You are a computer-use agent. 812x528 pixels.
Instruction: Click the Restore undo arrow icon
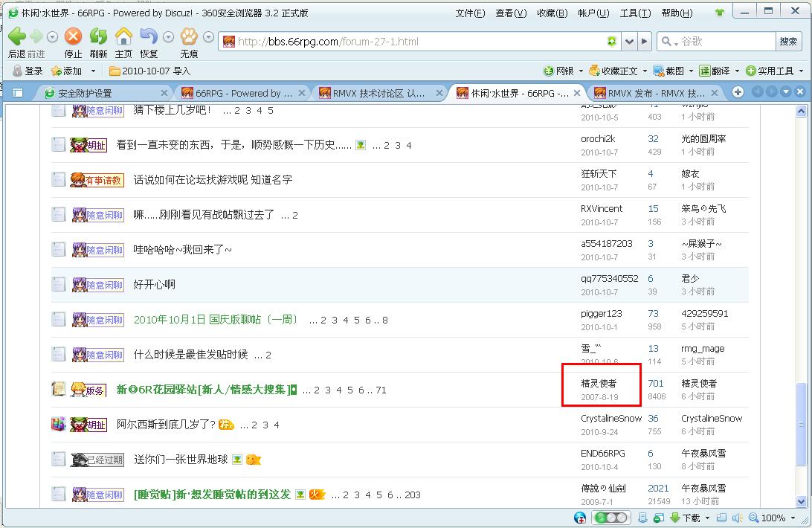pyautogui.click(x=149, y=36)
